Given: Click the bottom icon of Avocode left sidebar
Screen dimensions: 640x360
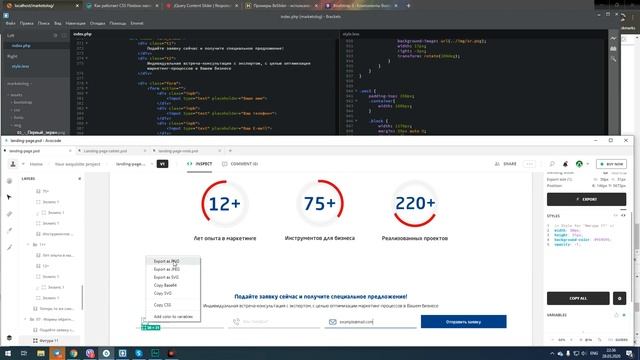Looking at the screenshot, I should (x=9, y=338).
